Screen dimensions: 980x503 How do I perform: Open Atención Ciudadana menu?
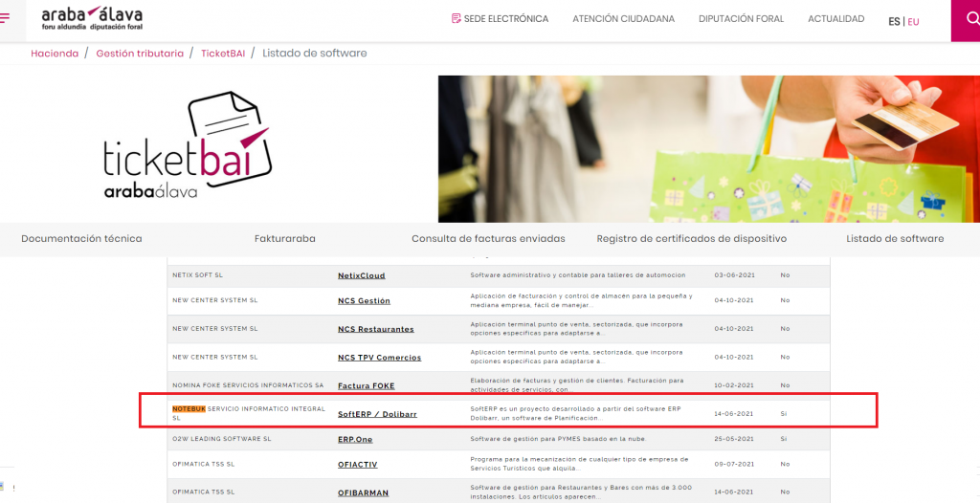tap(623, 19)
